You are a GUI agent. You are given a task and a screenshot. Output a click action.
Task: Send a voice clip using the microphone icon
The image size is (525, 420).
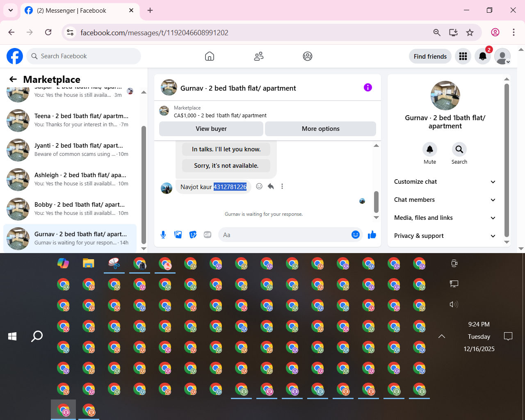(163, 235)
